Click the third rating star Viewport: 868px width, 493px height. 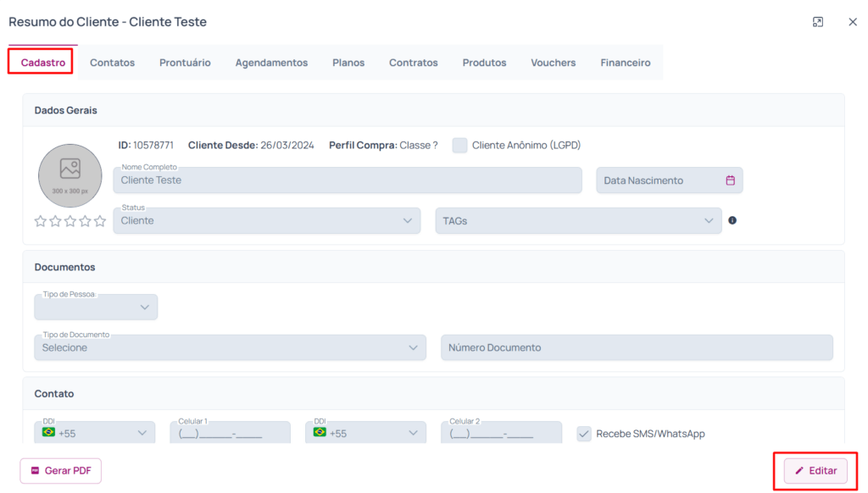point(70,221)
